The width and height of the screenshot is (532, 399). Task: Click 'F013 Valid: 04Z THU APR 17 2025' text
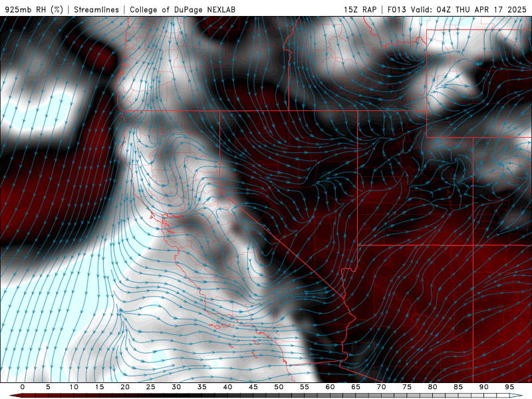coord(457,9)
